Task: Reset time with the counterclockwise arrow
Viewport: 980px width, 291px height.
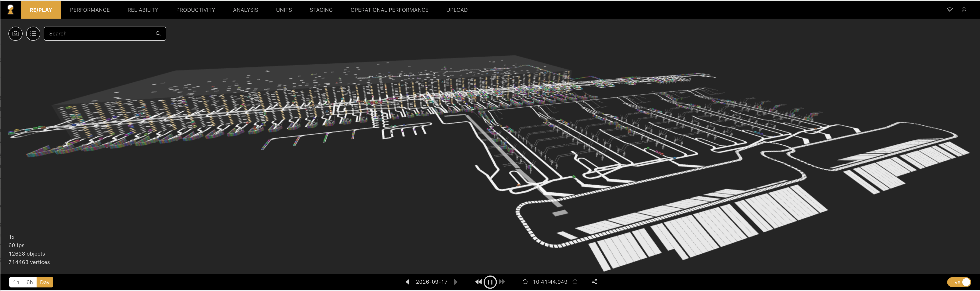Action: point(525,282)
